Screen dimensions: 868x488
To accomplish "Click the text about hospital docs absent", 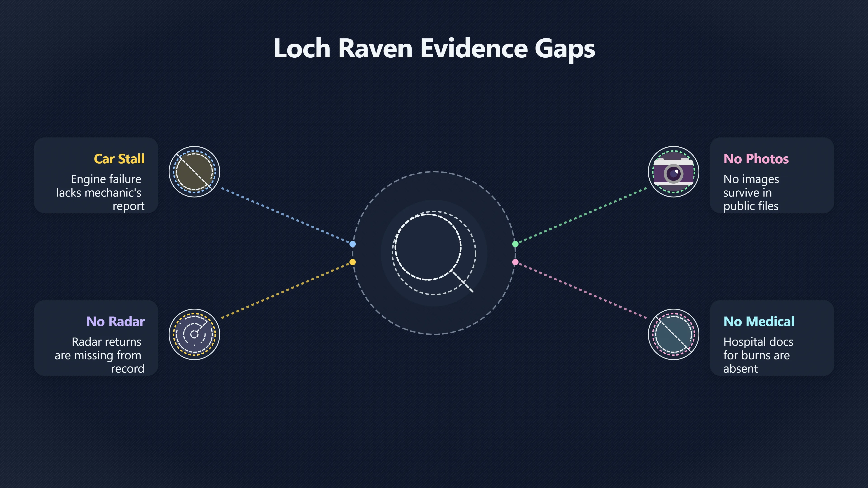I will coord(758,355).
